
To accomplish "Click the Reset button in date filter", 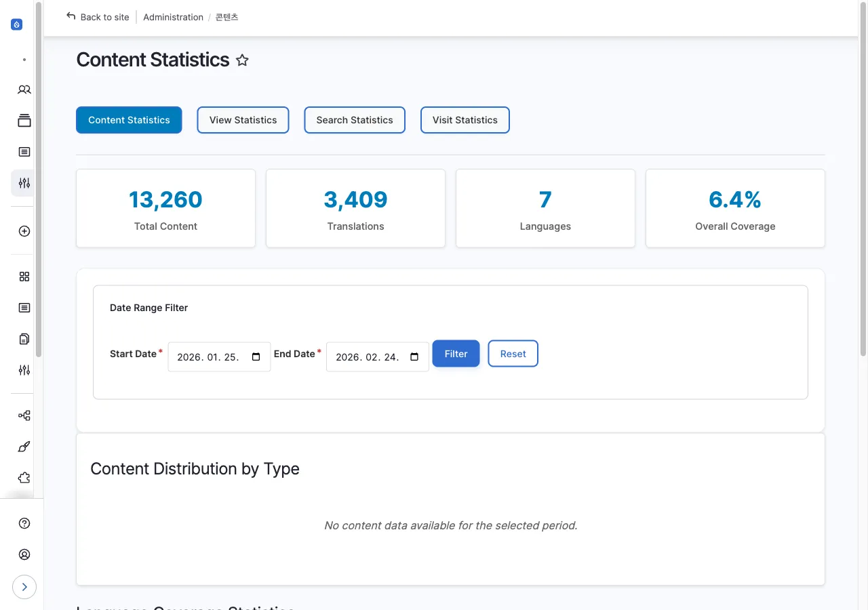I will pos(513,353).
